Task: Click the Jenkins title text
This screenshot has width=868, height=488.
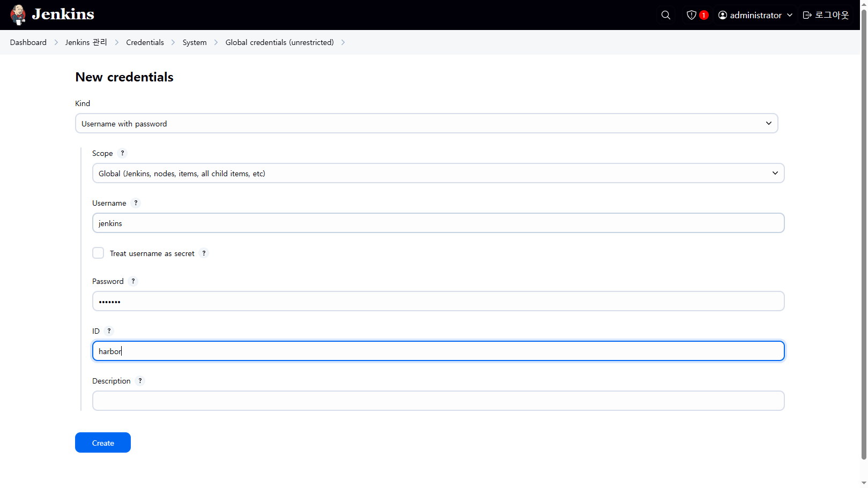Action: (x=63, y=14)
